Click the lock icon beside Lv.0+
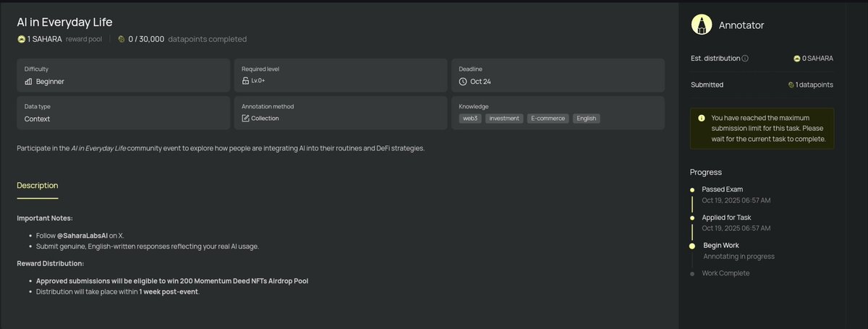The image size is (868, 329). tap(245, 81)
